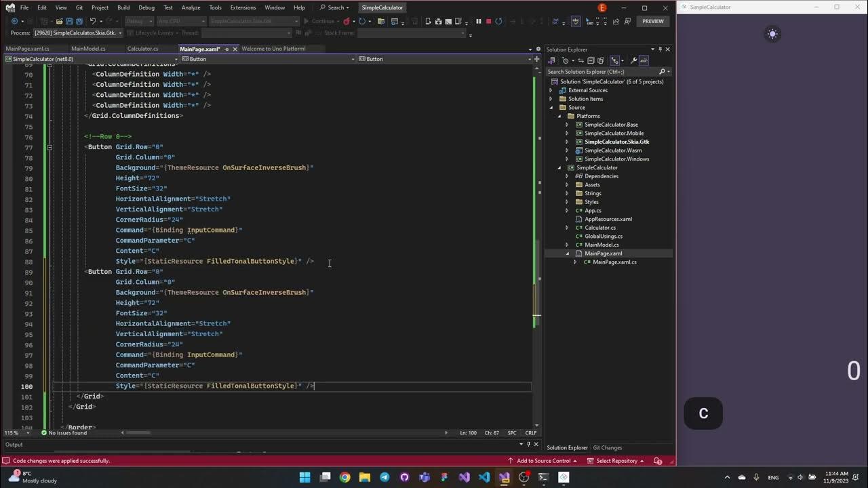Switch to the Git Changes tab
This screenshot has width=868, height=488.
pyautogui.click(x=607, y=447)
